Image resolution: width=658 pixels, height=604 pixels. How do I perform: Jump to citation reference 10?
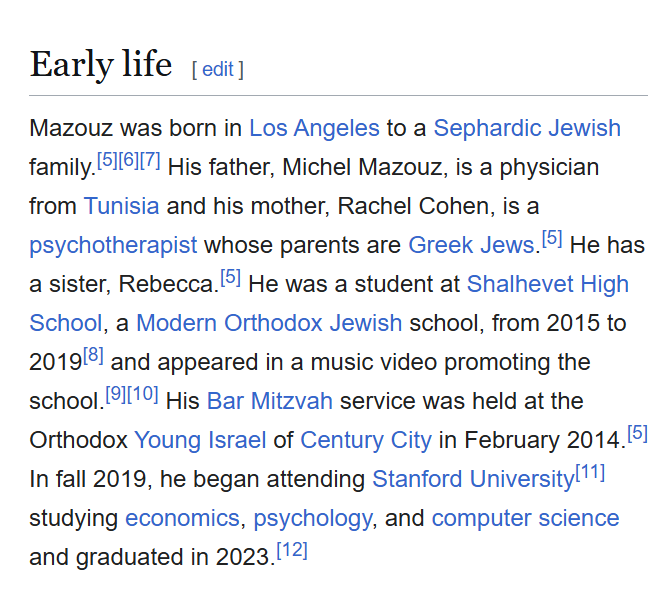point(143,394)
